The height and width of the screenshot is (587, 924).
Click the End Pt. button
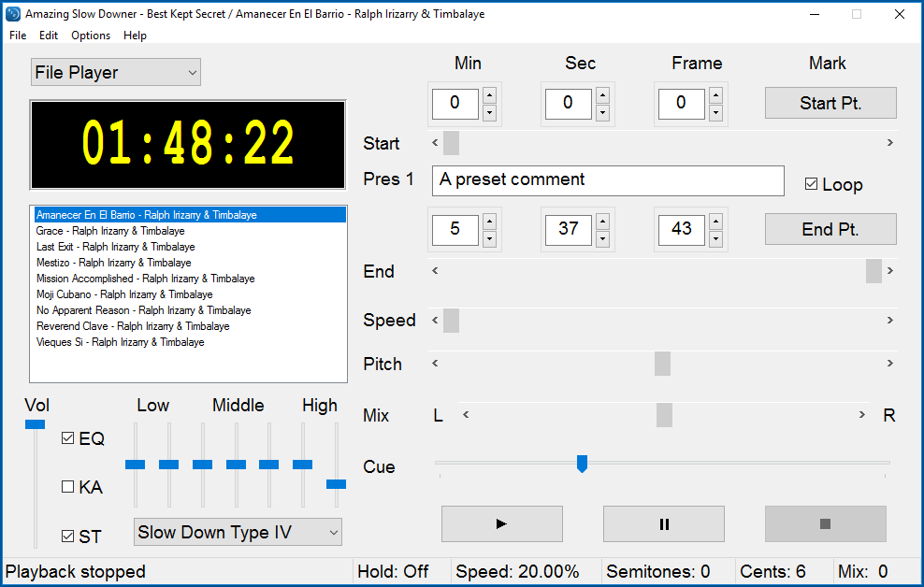[x=830, y=228]
